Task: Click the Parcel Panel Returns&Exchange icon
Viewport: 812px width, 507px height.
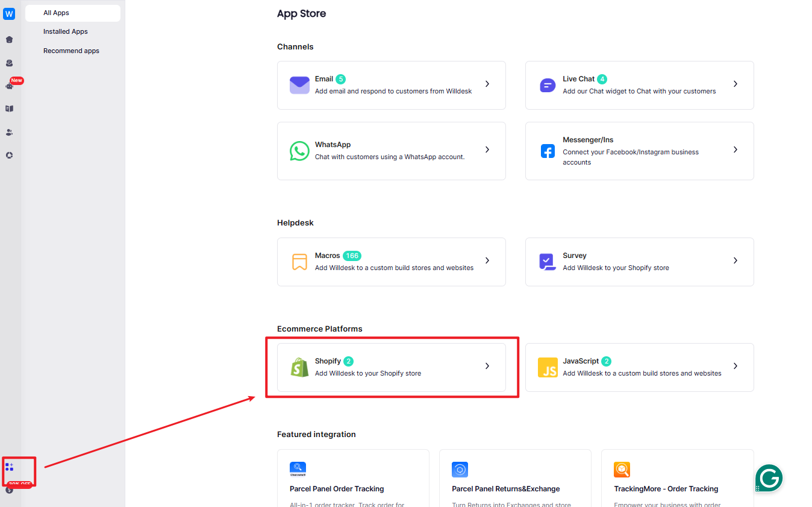Action: click(x=460, y=470)
